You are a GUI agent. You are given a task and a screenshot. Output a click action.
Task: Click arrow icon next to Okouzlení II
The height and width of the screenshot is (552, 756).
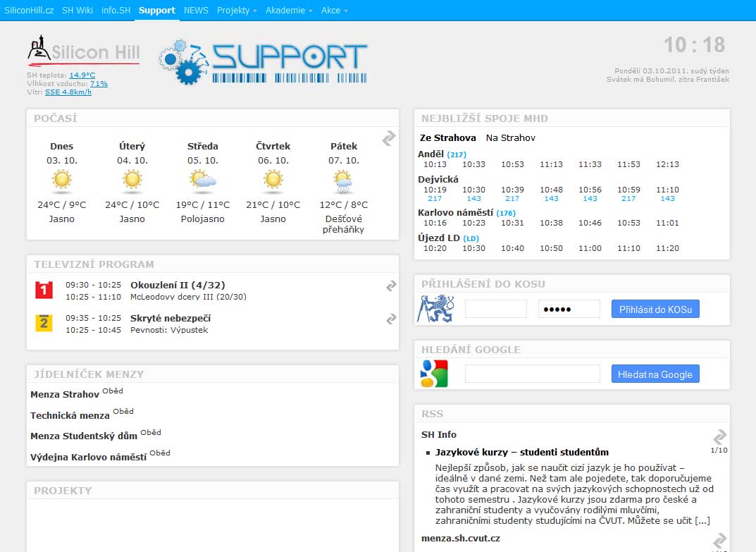[x=391, y=286]
